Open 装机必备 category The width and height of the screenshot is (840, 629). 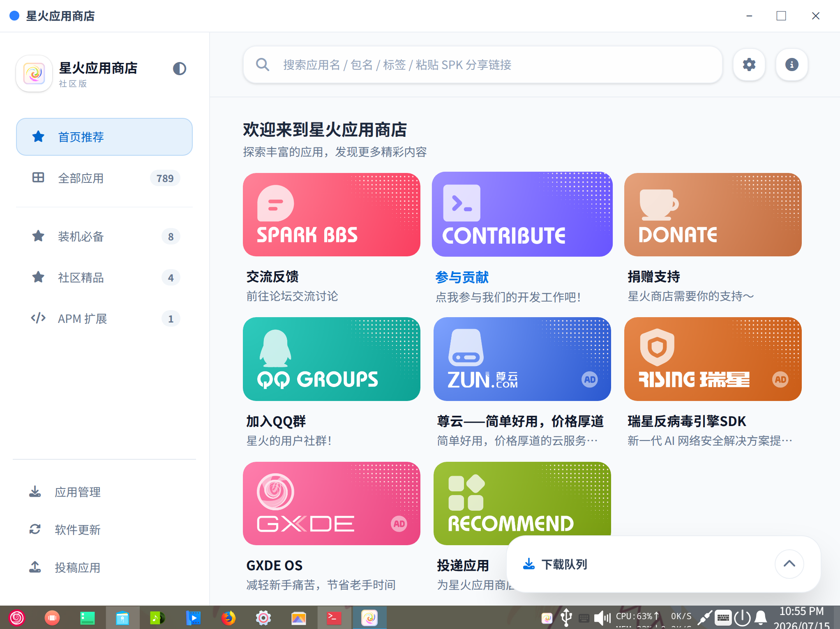tap(104, 237)
